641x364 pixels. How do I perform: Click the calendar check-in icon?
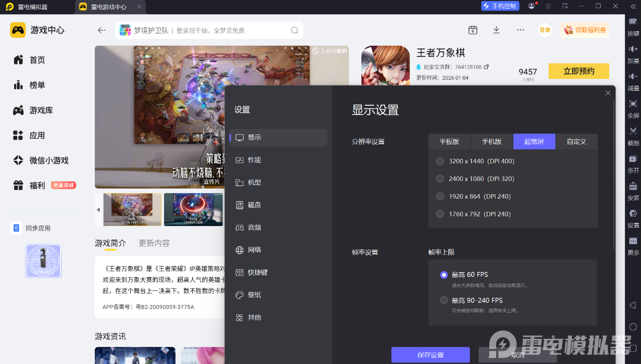pyautogui.click(x=472, y=30)
